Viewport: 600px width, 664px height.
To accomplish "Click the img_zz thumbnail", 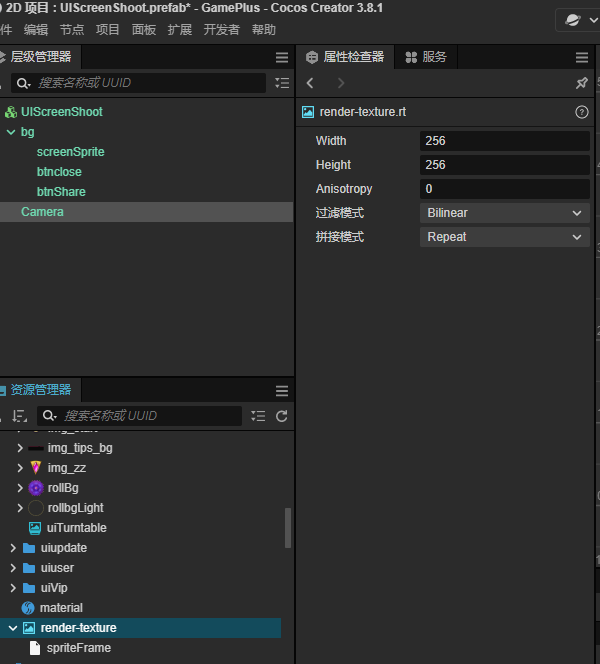I will [36, 468].
